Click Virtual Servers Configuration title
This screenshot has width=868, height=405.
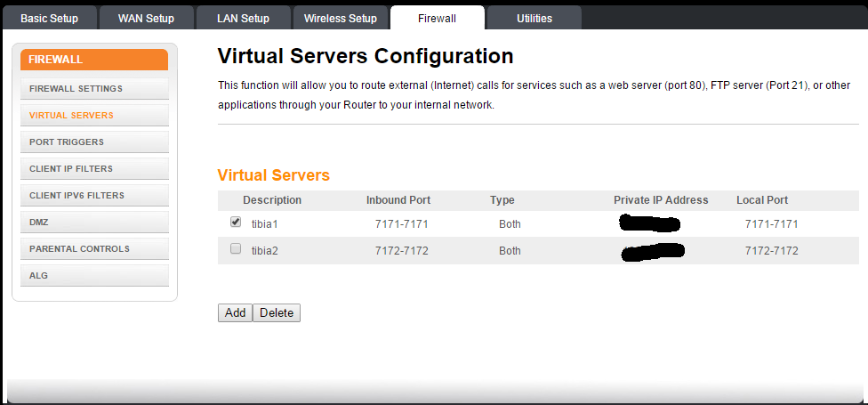366,56
